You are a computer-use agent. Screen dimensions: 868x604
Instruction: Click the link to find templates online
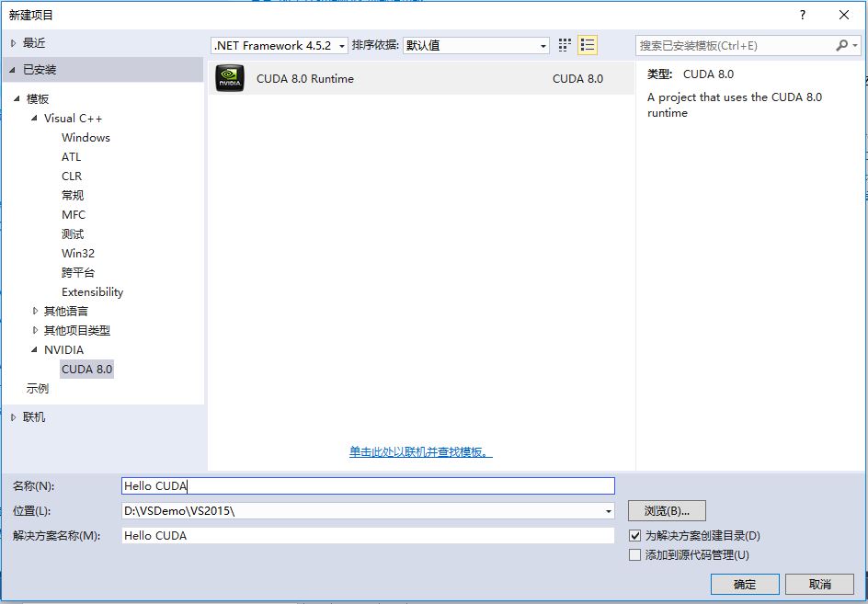(x=421, y=451)
